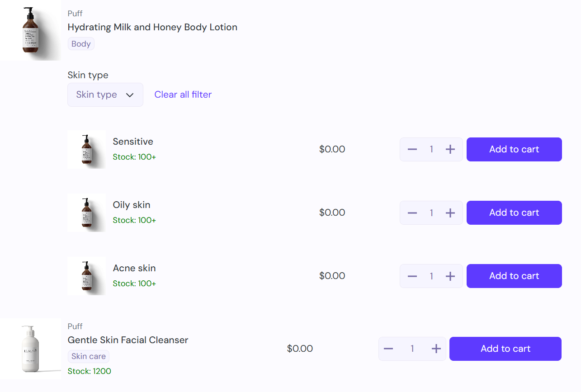Viewport: 581px width, 392px height.
Task: Decrease quantity for Acne skin variant
Action: coord(412,276)
